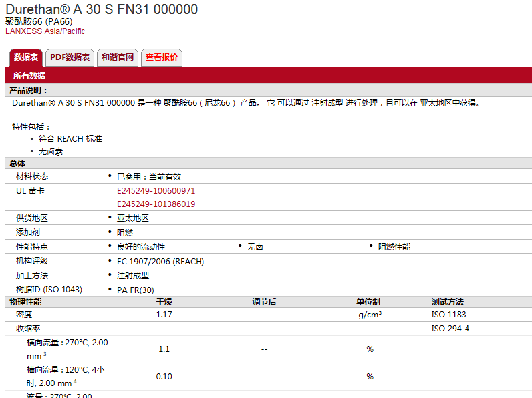This screenshot has height=398, width=532.
Task: Select the active 数据表 tab
Action: point(26,57)
